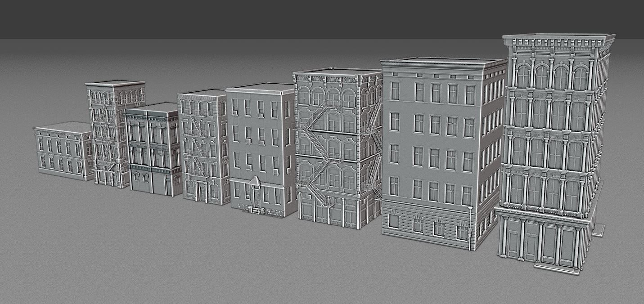Select the low two-story building model
The image size is (644, 304).
[x=64, y=151]
